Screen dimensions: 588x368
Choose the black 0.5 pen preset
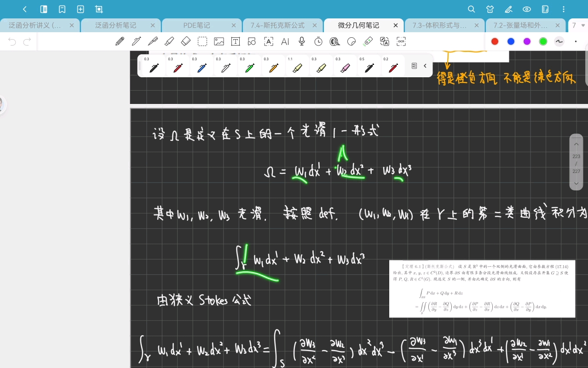point(369,66)
